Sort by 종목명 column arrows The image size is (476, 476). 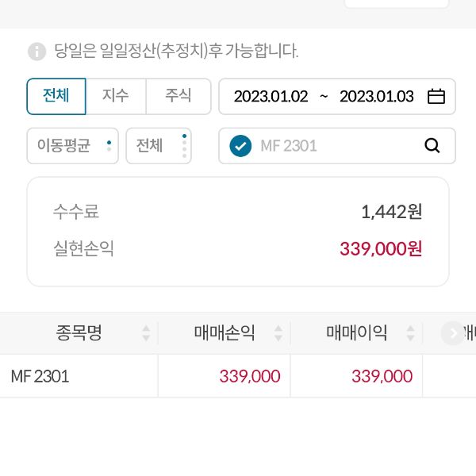pos(146,333)
